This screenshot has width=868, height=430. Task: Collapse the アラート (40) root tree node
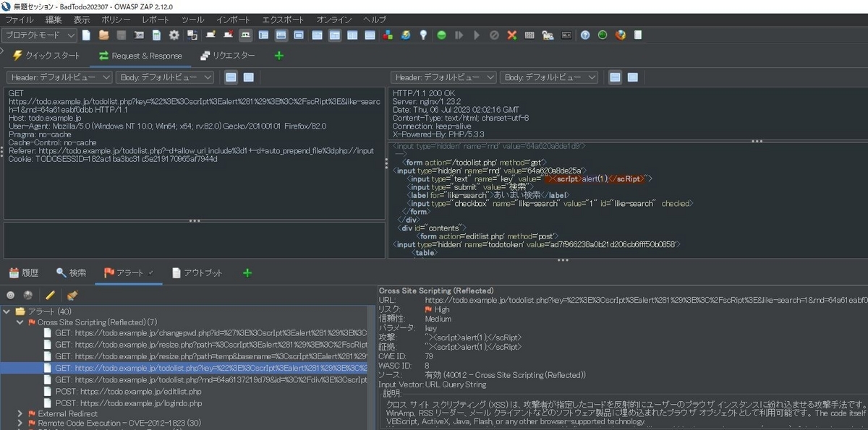pyautogui.click(x=7, y=311)
